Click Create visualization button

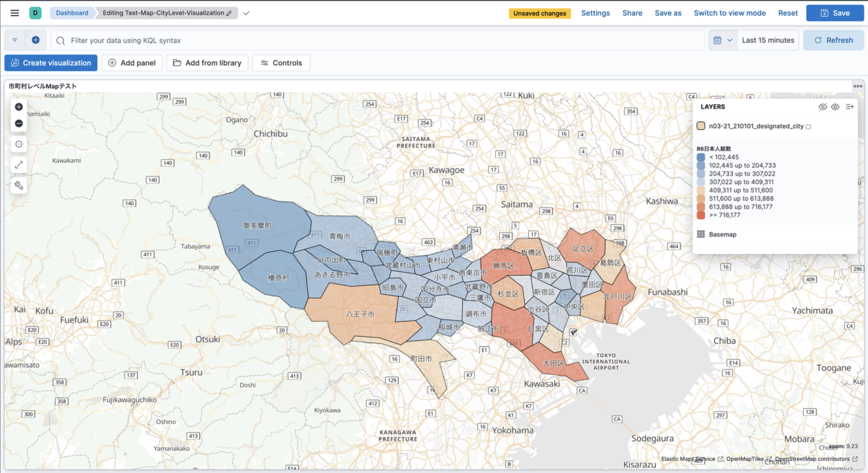pyautogui.click(x=51, y=63)
